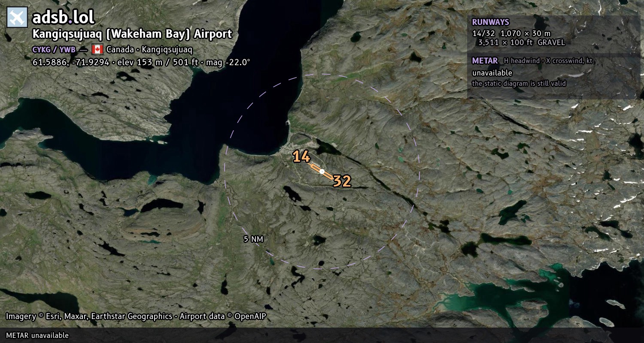Click the coordinates and elevation line
This screenshot has width=644, height=343.
click(x=141, y=62)
